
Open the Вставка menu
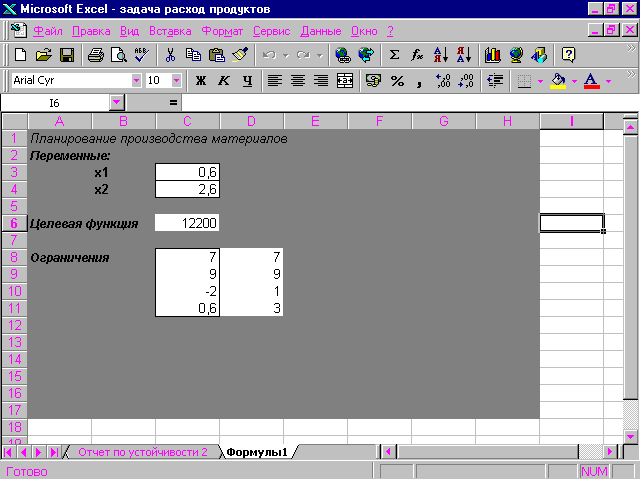point(170,31)
